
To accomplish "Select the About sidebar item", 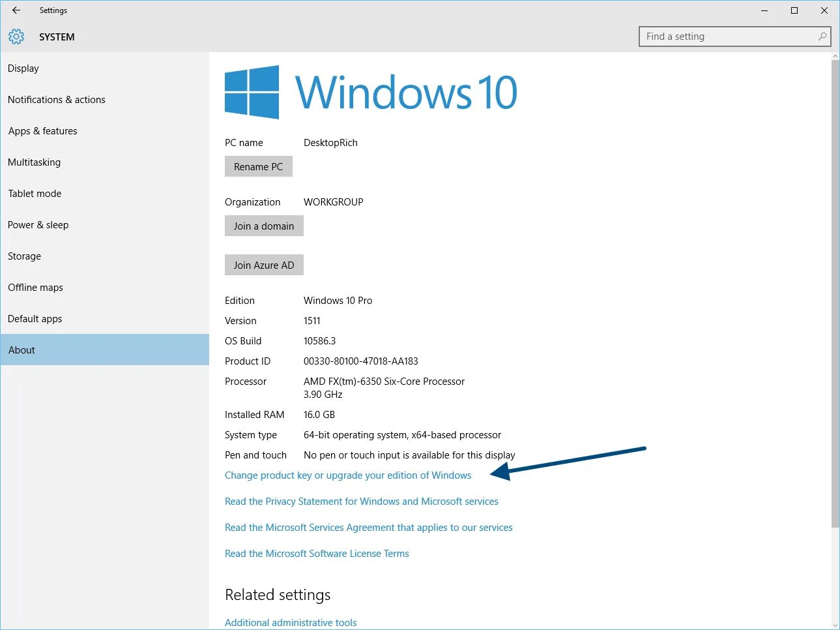I will 104,350.
